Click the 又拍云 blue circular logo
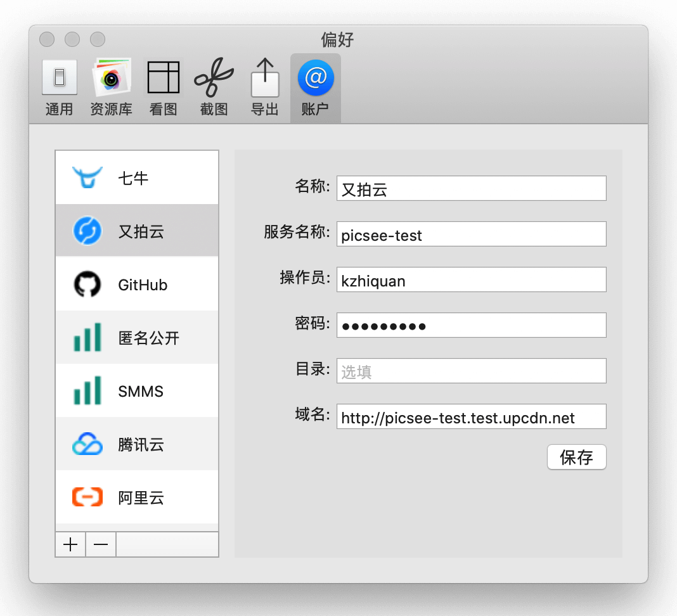The width and height of the screenshot is (677, 616). [87, 231]
